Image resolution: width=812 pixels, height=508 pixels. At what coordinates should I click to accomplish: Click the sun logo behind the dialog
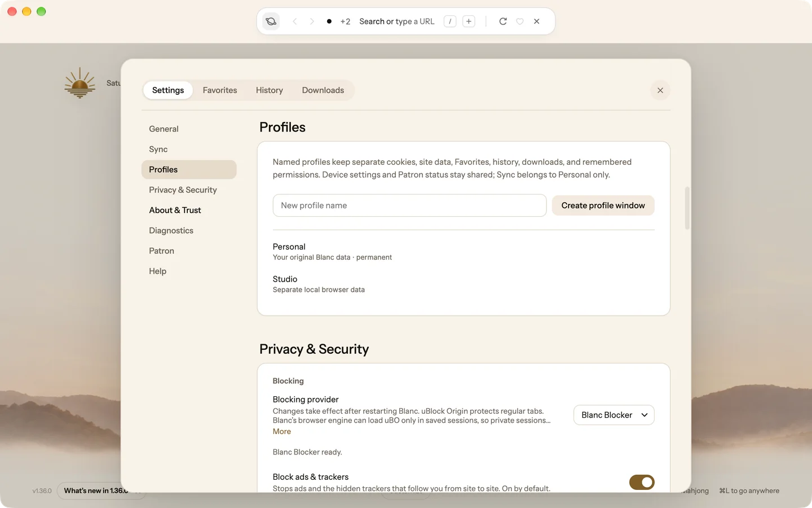80,83
